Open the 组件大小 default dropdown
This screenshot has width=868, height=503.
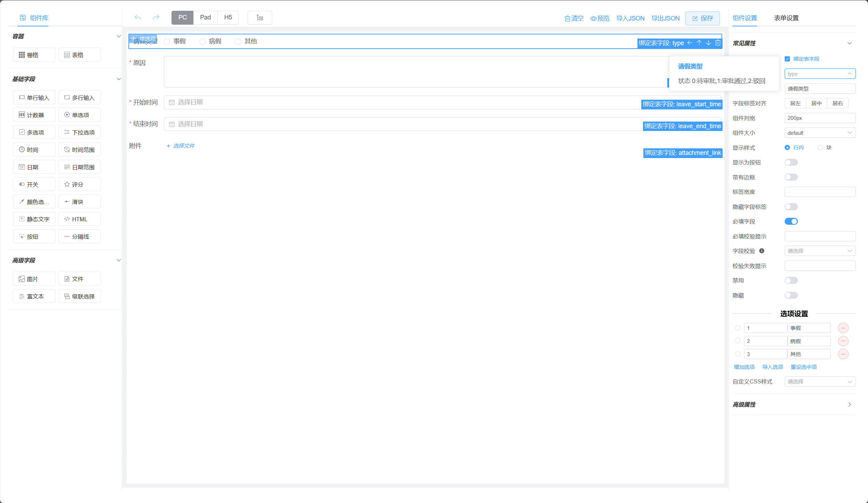tap(820, 133)
